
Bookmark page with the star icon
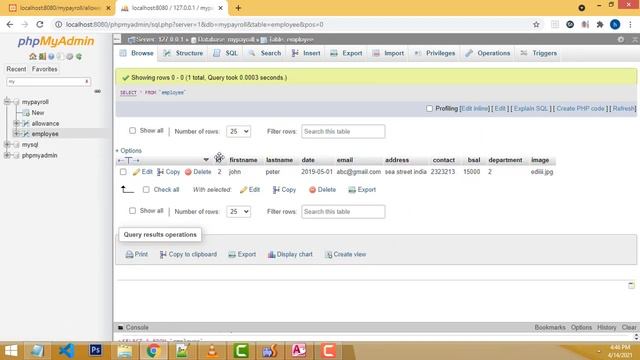[x=536, y=24]
